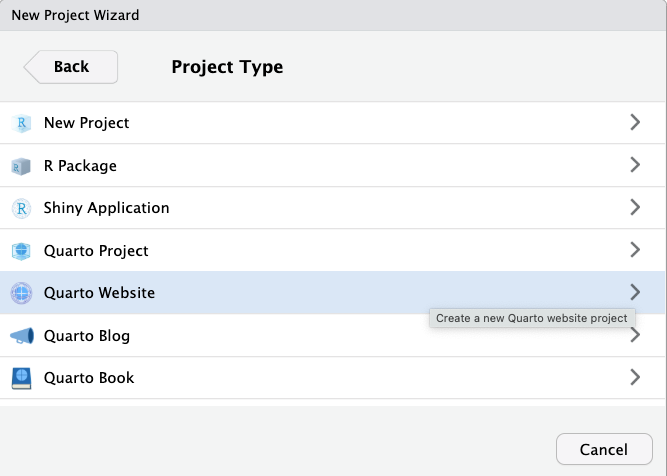
Task: Click the New Project R cube icon
Action: [x=21, y=123]
